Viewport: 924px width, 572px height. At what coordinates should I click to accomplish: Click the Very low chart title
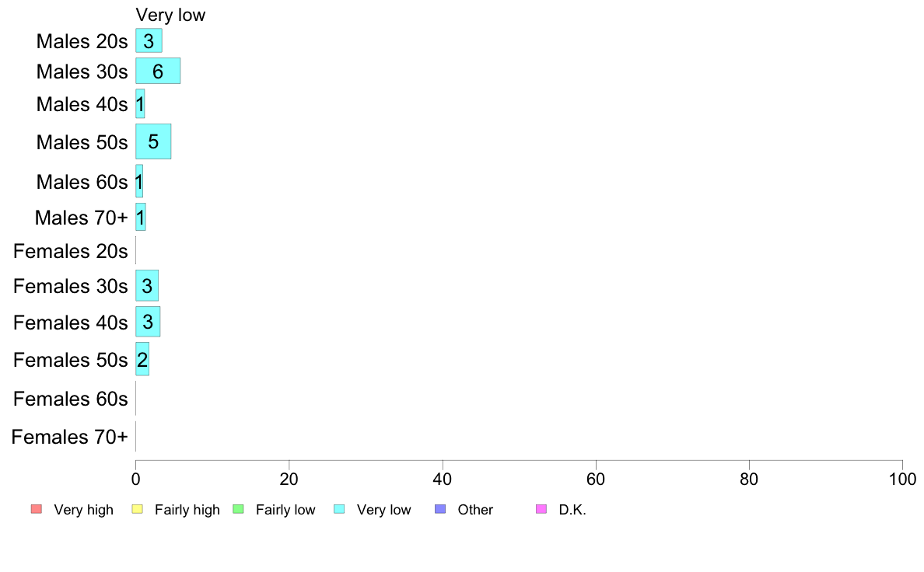tap(170, 15)
